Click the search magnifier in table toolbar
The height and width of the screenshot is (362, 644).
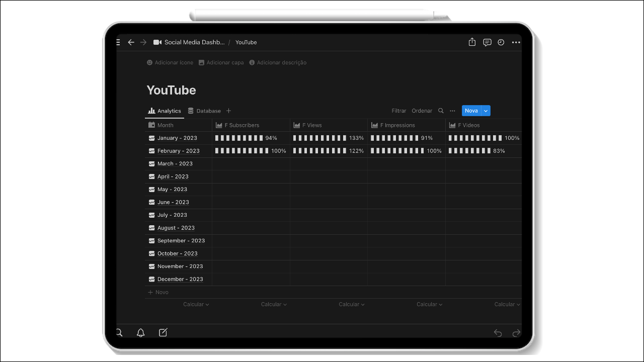tap(441, 111)
